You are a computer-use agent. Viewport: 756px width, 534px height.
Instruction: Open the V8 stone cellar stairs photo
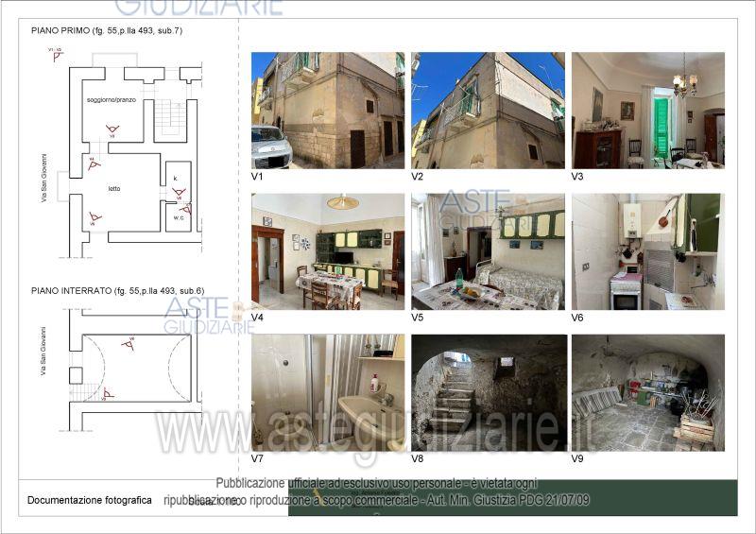click(x=489, y=392)
